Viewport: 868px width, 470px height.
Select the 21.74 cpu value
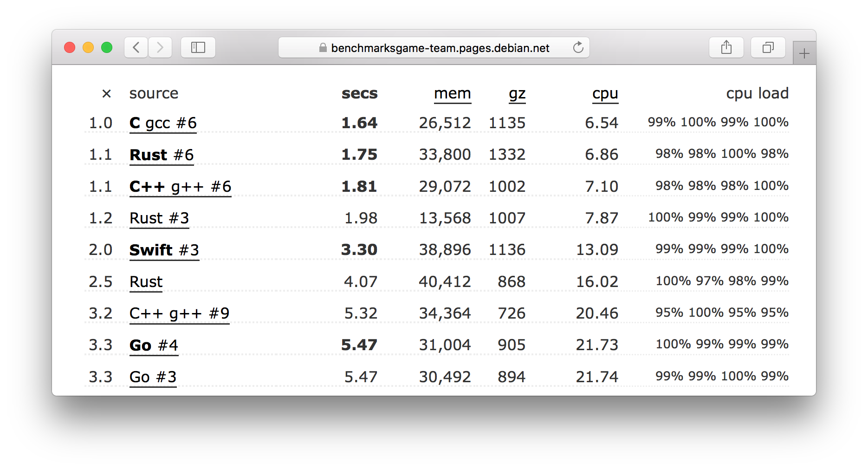597,377
